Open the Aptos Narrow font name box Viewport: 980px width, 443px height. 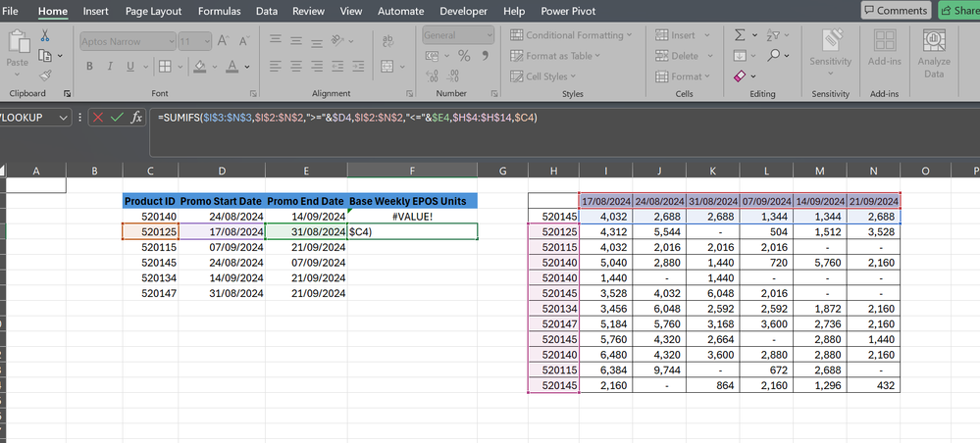[128, 41]
